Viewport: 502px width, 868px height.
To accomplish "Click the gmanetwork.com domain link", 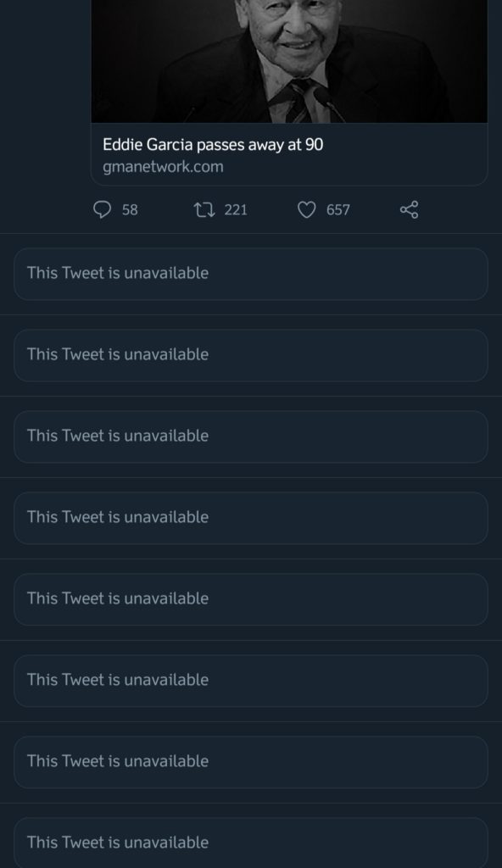I will pos(163,167).
